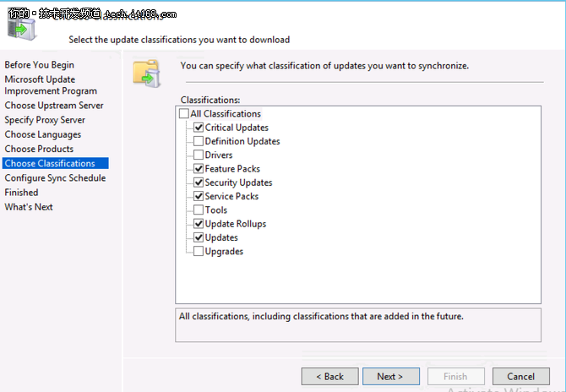Uncheck Service Packs option
The width and height of the screenshot is (566, 392).
199,196
